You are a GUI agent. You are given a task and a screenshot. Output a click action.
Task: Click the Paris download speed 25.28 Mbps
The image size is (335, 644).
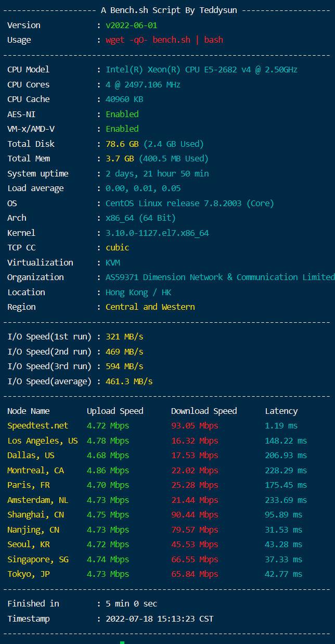pos(195,485)
